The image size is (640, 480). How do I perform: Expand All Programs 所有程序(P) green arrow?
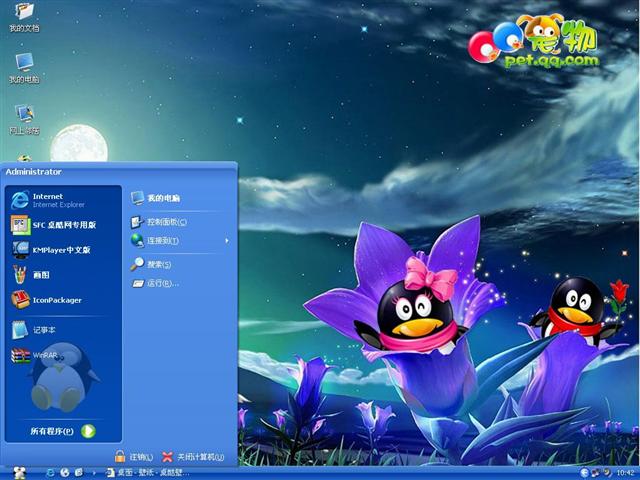88,431
